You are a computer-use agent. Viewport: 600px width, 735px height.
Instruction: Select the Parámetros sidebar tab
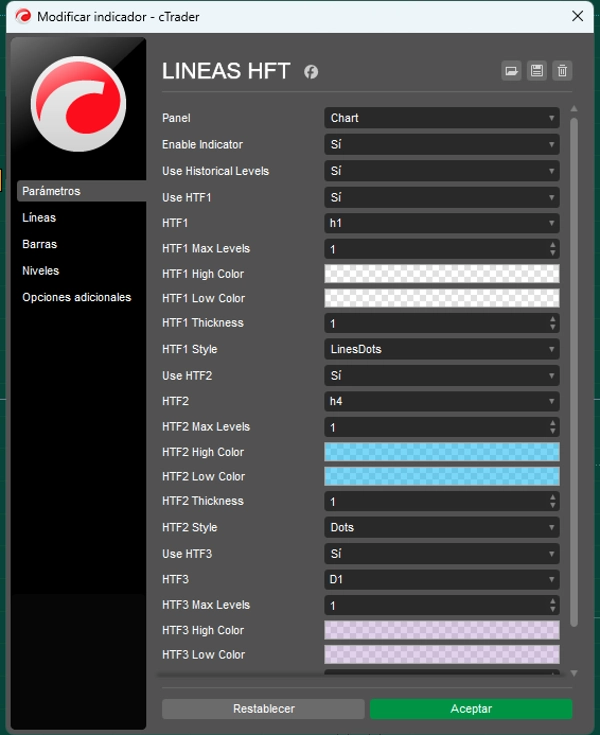click(x=82, y=191)
